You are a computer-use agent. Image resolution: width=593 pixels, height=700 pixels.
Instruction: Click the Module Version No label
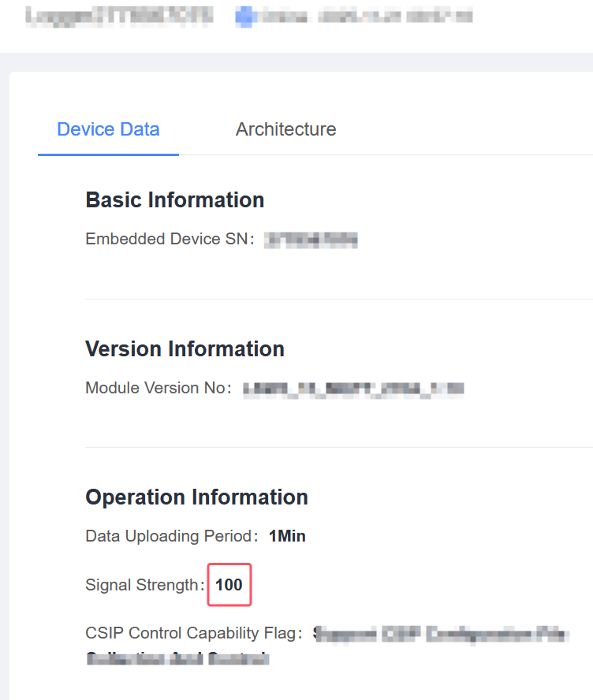(x=155, y=388)
